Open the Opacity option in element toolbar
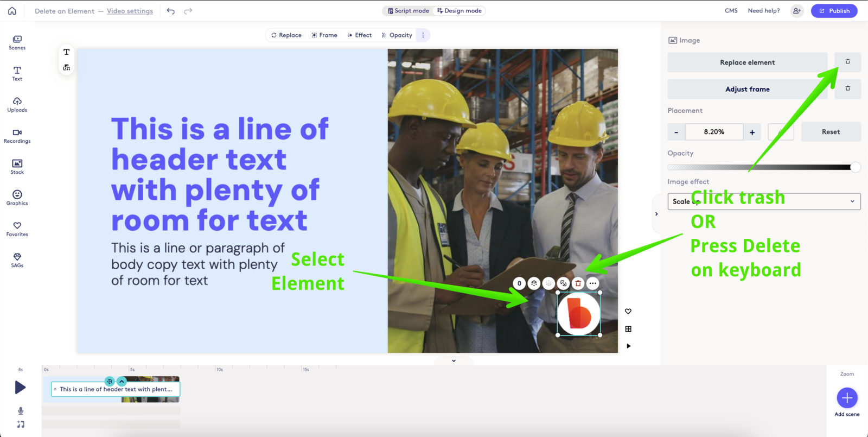868x437 pixels. point(397,35)
